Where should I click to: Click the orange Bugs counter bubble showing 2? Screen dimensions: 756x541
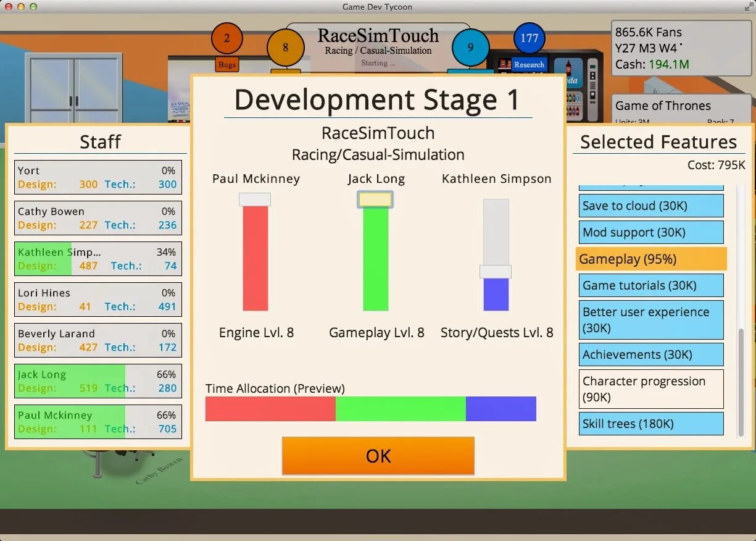tap(226, 38)
